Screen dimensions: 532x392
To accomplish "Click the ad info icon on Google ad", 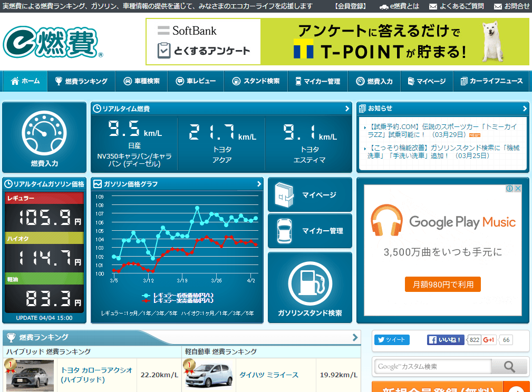I will pos(510,189).
